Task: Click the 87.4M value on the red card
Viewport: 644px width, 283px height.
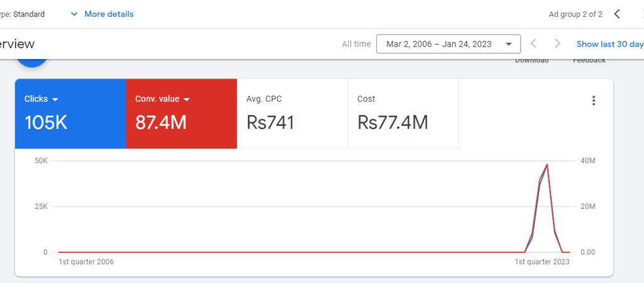Action: (161, 123)
